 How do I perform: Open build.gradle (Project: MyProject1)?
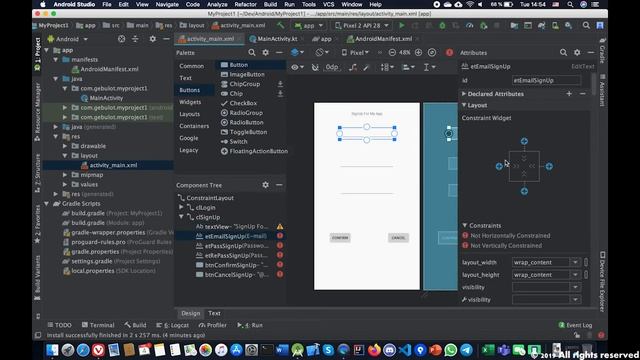(112, 213)
